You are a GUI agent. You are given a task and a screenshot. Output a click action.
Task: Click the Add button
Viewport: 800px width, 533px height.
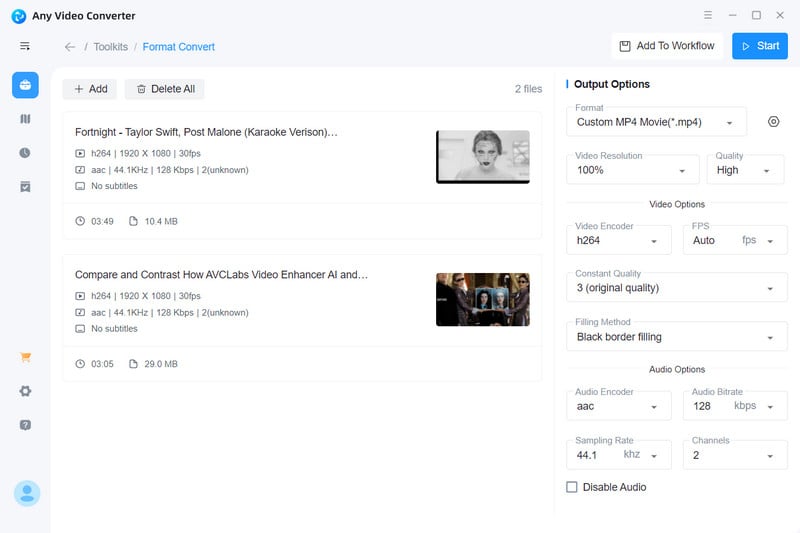(90, 89)
